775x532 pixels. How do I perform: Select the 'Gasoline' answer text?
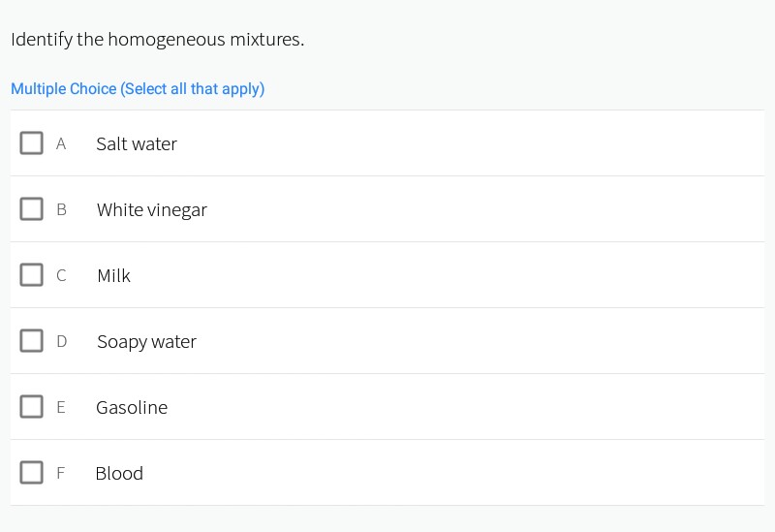132,408
